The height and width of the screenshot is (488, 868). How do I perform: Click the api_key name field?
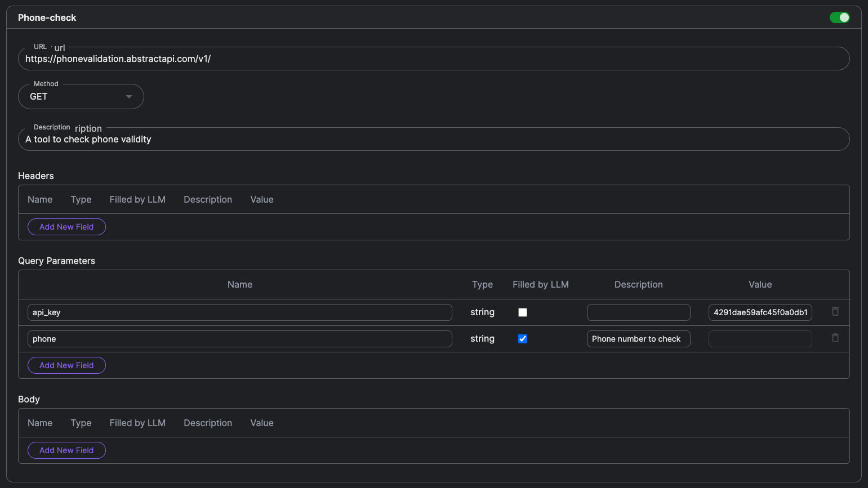coord(239,312)
